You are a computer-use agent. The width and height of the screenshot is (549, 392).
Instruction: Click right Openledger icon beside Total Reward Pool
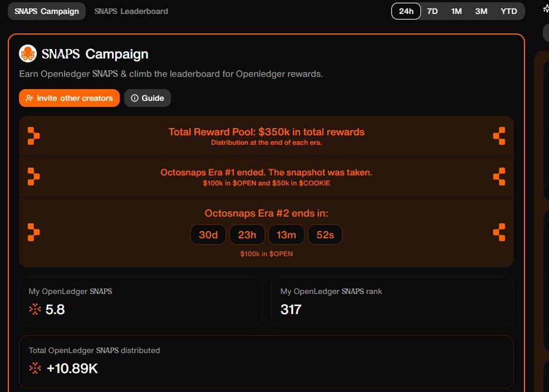pyautogui.click(x=499, y=136)
